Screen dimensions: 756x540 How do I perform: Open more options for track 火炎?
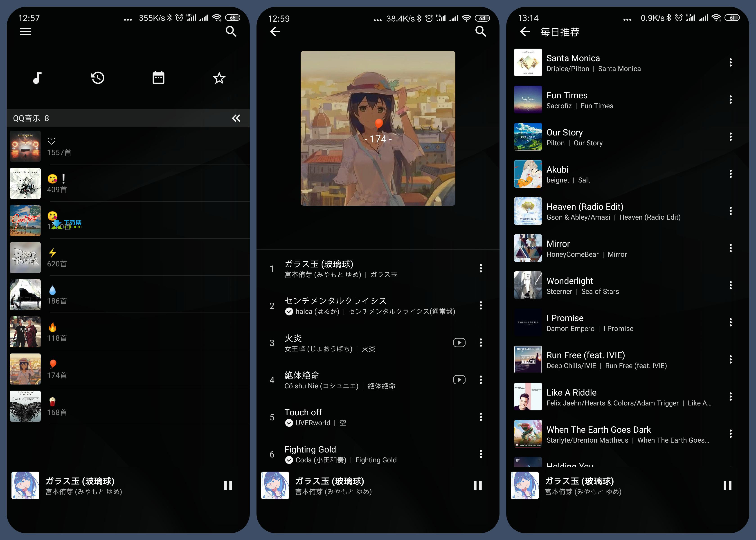pyautogui.click(x=481, y=343)
